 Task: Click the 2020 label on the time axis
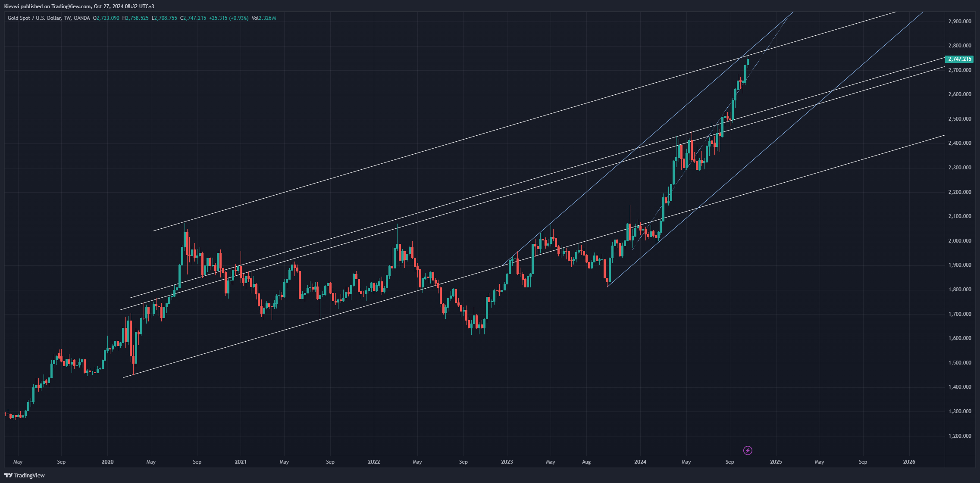107,462
